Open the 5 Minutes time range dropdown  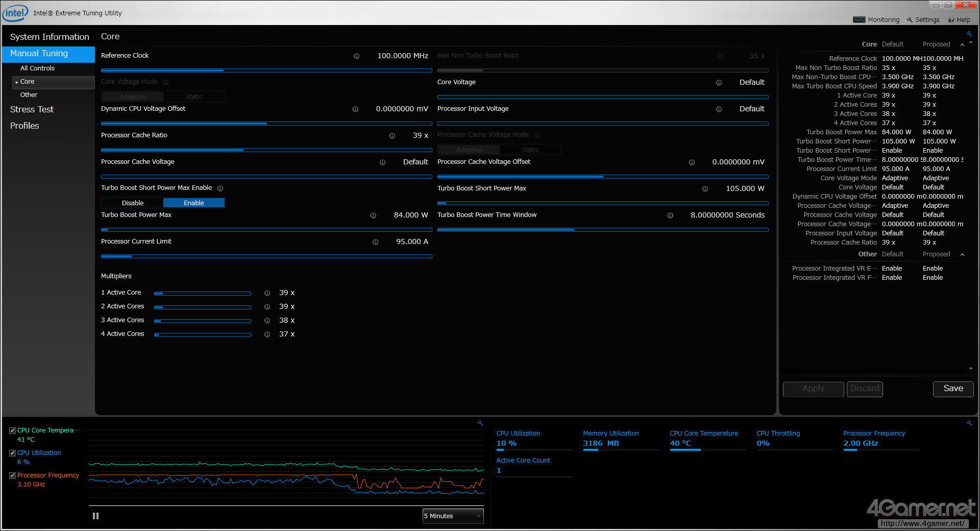pos(453,516)
